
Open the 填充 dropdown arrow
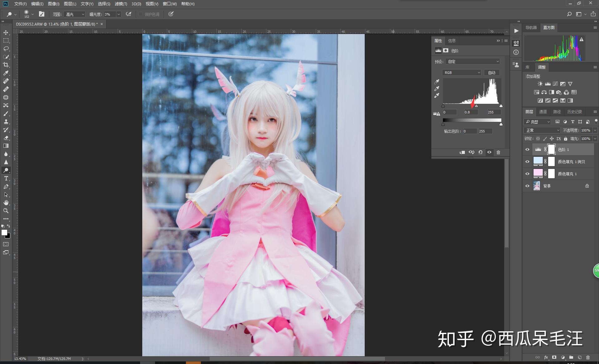pos(595,139)
